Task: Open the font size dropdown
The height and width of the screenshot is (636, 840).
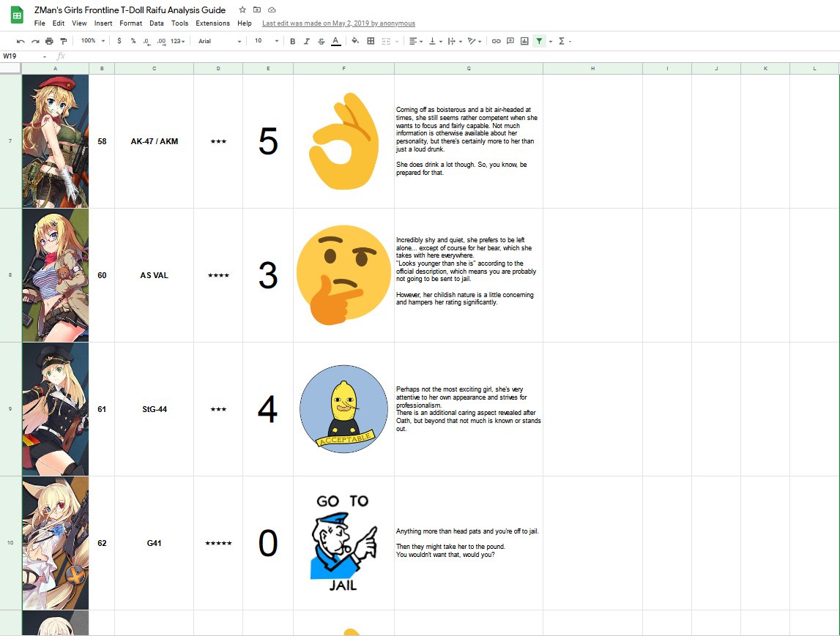Action: [x=267, y=41]
